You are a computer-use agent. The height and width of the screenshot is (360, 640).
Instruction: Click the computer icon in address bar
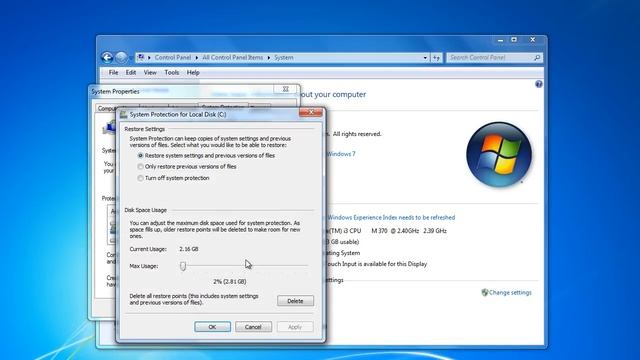coord(141,58)
